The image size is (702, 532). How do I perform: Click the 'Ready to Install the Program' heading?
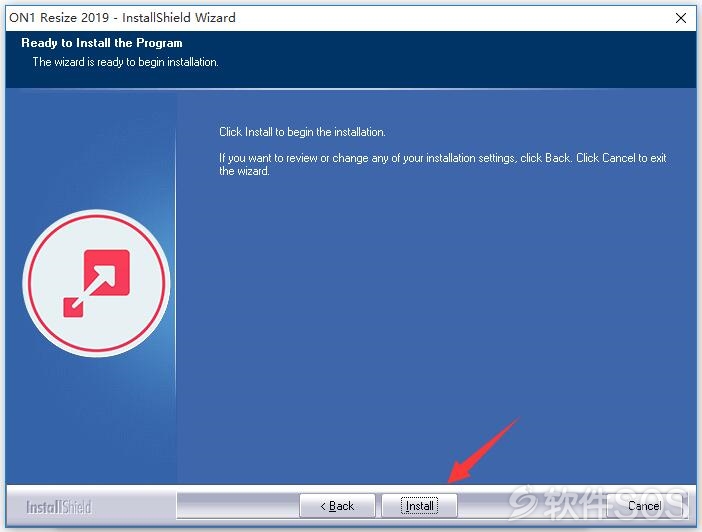coord(102,43)
